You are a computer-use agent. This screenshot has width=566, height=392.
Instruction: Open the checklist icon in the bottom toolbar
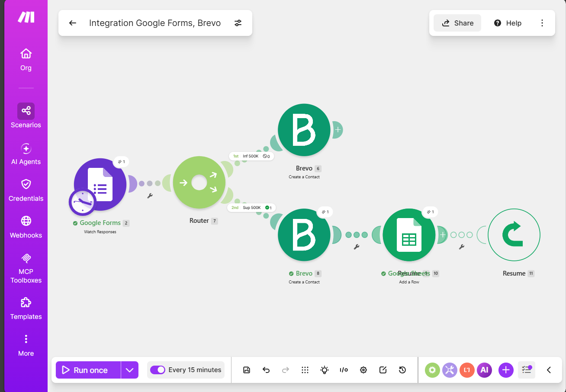527,370
